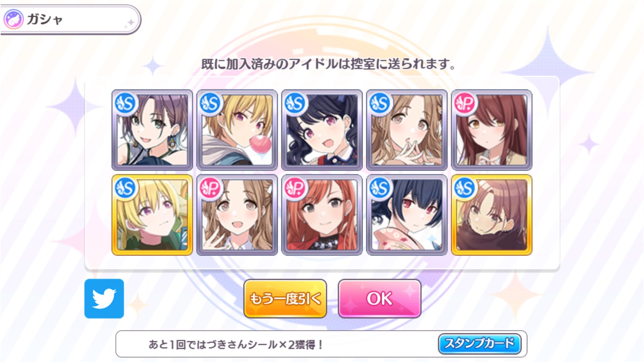
Task: Click the gacha logo icon in header
Action: pos(14,19)
